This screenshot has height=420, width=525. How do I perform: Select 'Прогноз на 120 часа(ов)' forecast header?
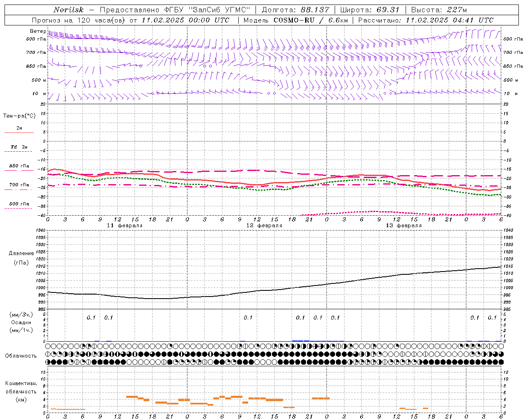(79, 20)
